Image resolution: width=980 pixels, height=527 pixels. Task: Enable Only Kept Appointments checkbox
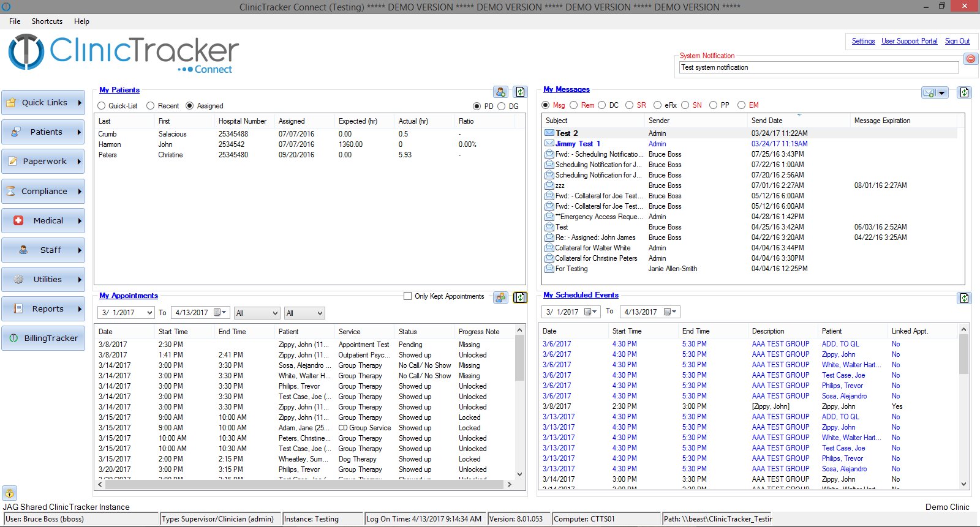click(407, 296)
